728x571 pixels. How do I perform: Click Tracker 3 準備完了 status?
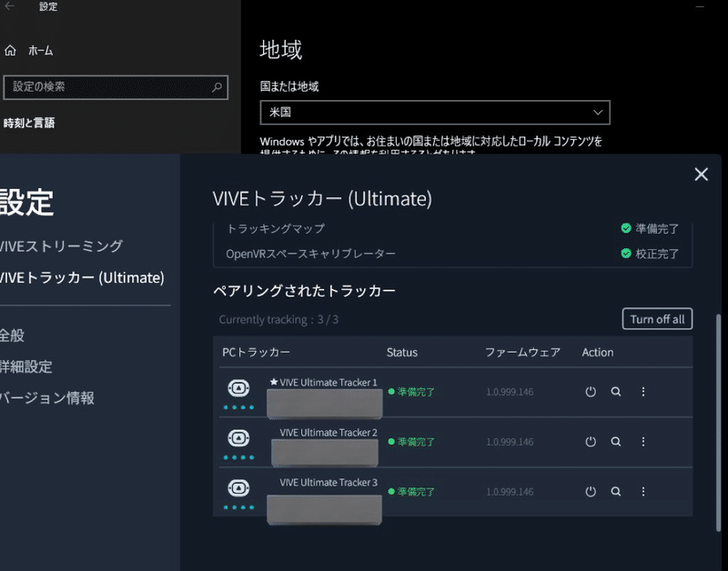click(x=411, y=492)
